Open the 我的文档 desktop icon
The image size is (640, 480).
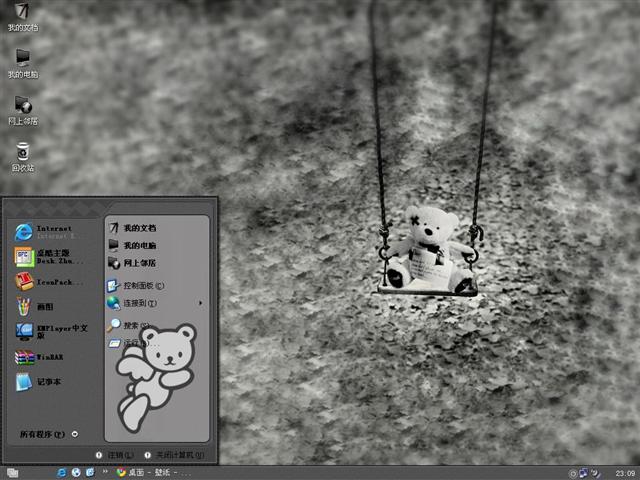[x=23, y=16]
